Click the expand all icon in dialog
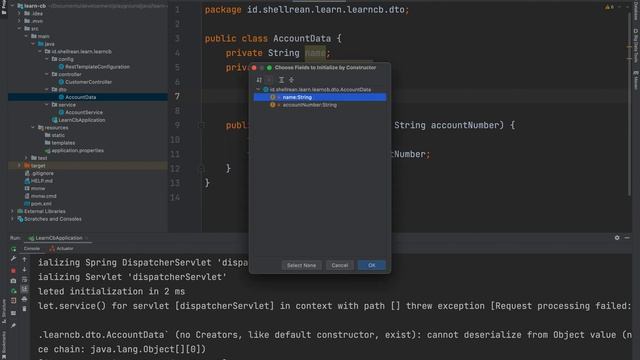The image size is (640, 360). (x=281, y=80)
